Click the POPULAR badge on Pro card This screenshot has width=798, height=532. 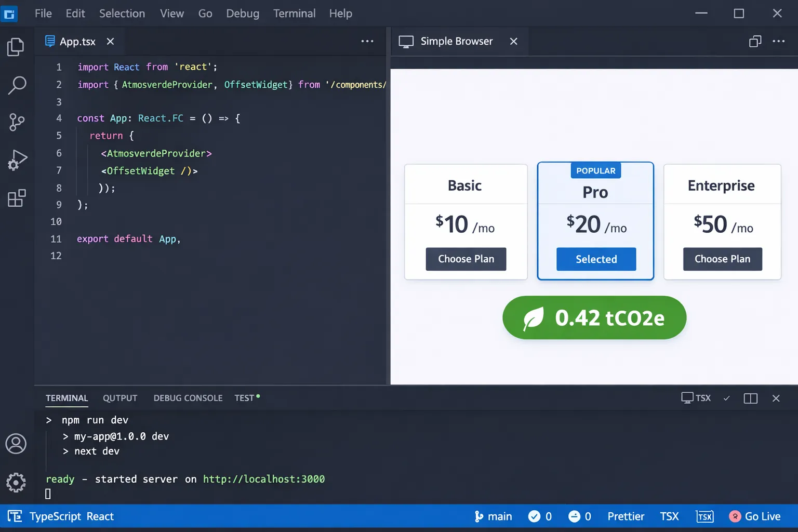[x=596, y=170]
